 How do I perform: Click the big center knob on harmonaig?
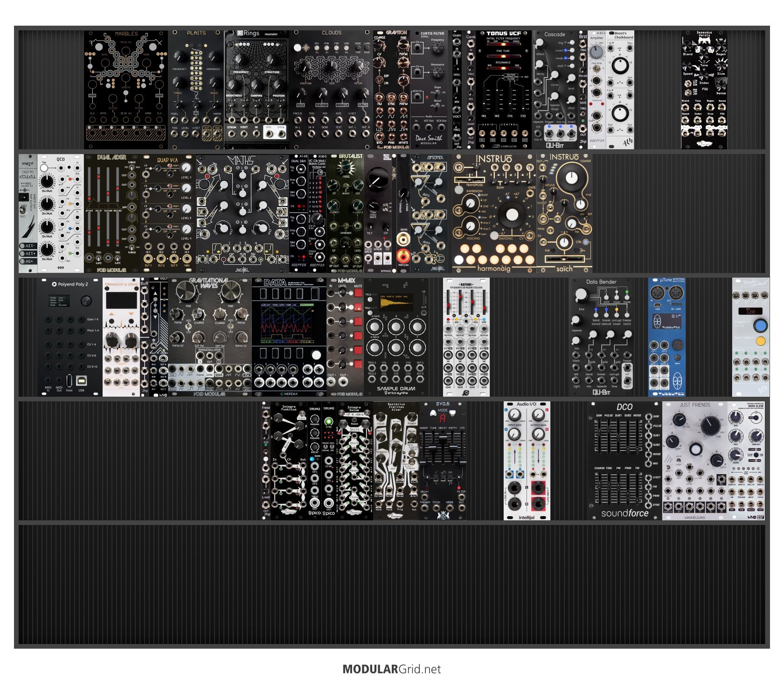[512, 215]
